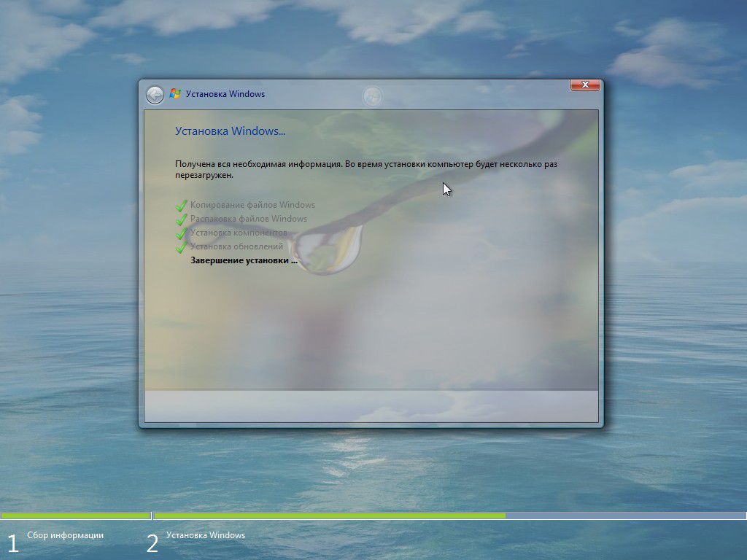The width and height of the screenshot is (747, 560).
Task: Click the Установка Windows... blue heading
Action: click(230, 131)
